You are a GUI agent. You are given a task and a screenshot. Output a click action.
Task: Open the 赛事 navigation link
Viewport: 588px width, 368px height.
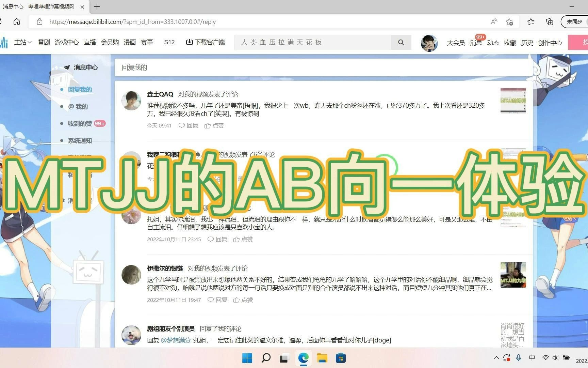tap(147, 42)
